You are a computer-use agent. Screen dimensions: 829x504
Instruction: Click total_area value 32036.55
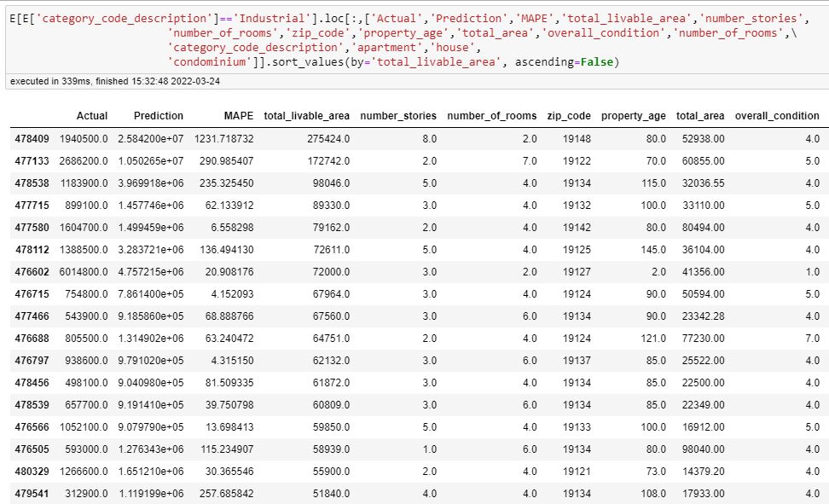pos(703,183)
